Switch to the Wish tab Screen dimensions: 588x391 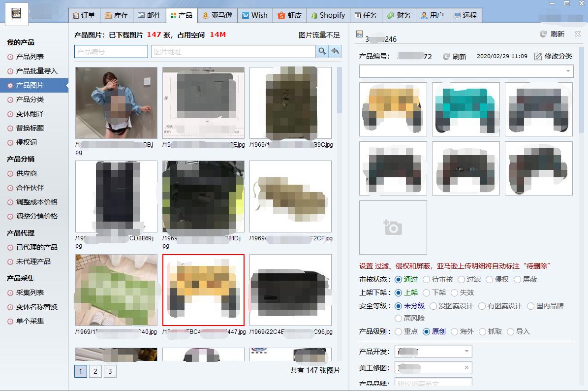[x=255, y=15]
